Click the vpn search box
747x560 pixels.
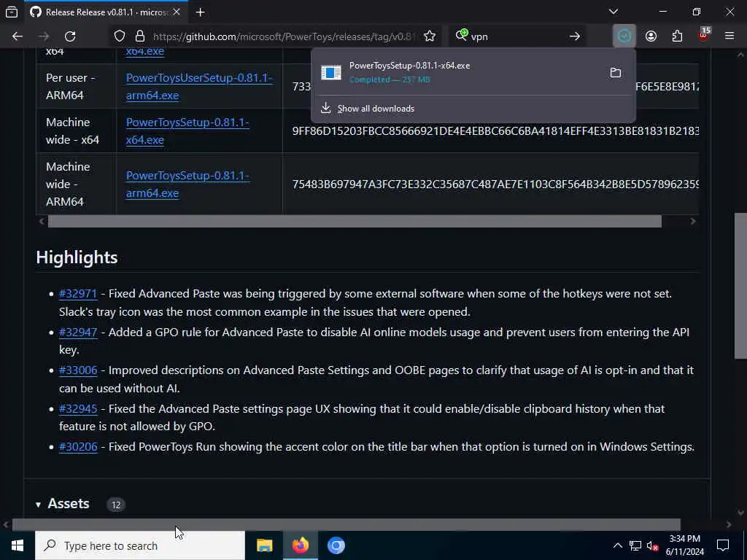tap(516, 36)
